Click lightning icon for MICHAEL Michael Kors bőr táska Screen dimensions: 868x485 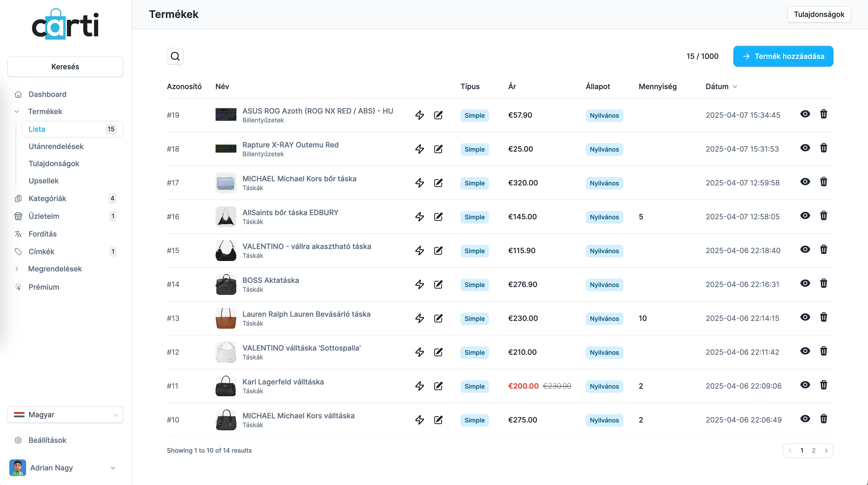point(419,183)
